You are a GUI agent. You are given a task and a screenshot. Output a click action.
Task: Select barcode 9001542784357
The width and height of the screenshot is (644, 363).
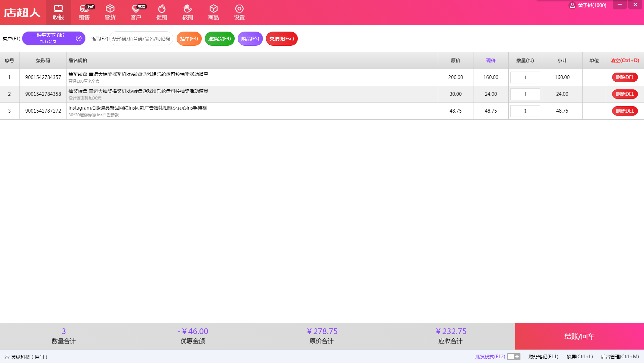point(43,77)
